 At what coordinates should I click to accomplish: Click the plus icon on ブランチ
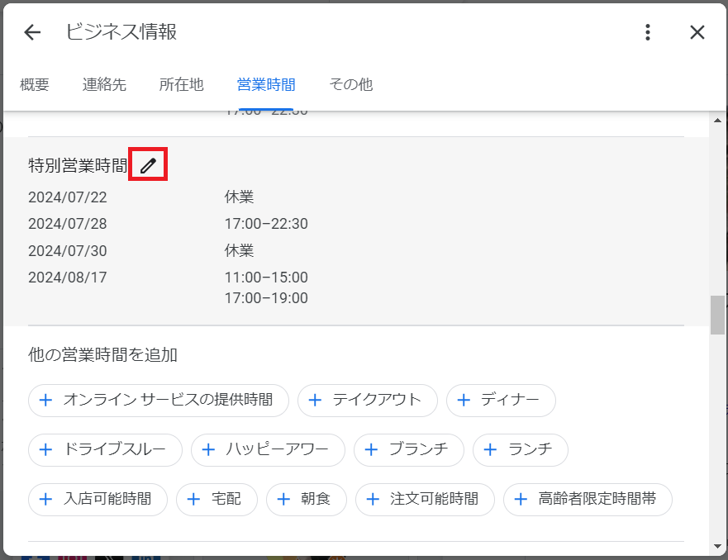click(373, 449)
